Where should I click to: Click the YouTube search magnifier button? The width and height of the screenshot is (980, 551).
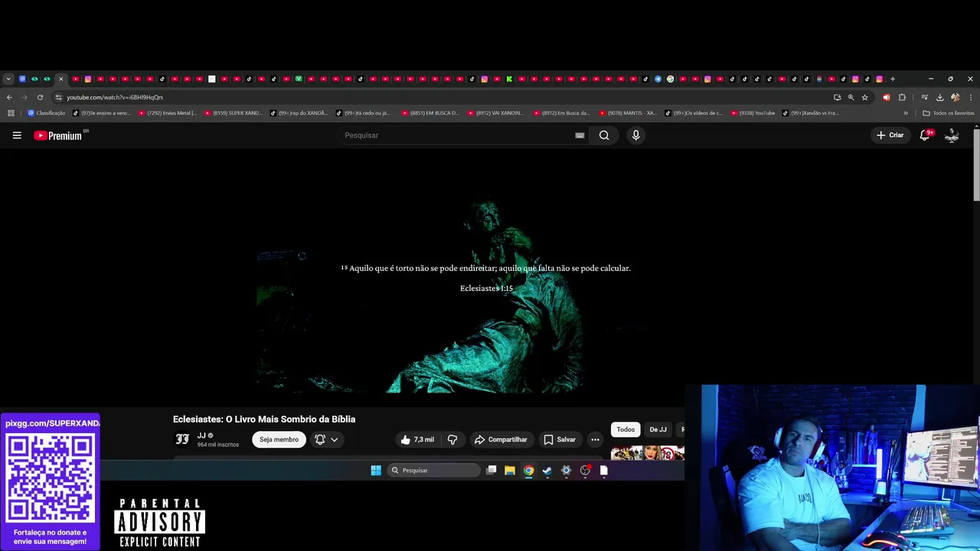tap(604, 135)
